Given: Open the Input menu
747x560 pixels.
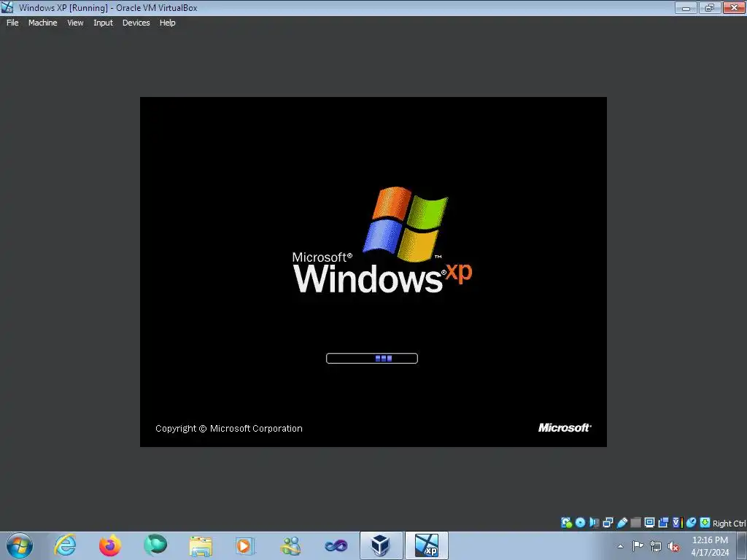Looking at the screenshot, I should click(103, 23).
